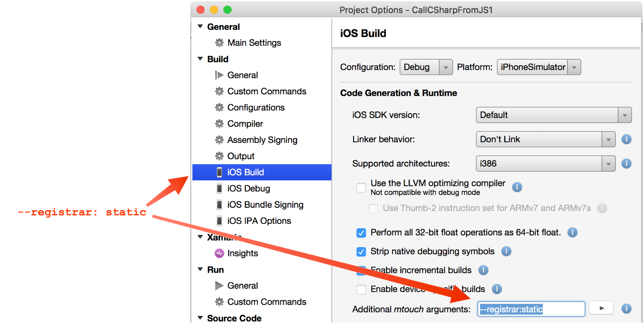Select iOS Bundle Signing in sidebar
The height and width of the screenshot is (324, 644).
pyautogui.click(x=265, y=205)
